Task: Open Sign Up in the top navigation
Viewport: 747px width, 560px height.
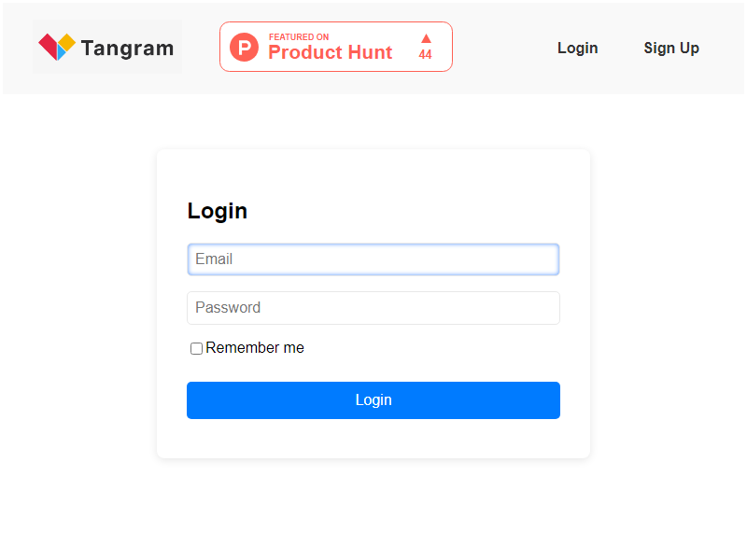Action: (671, 48)
